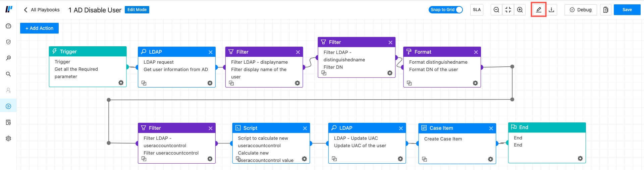Open the dashboard icon in left sidebar
644x170 pixels.
click(8, 26)
